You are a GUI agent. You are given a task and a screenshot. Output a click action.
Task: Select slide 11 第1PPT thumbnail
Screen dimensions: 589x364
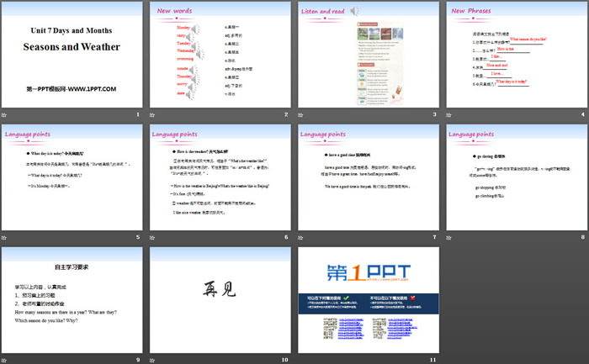369,300
